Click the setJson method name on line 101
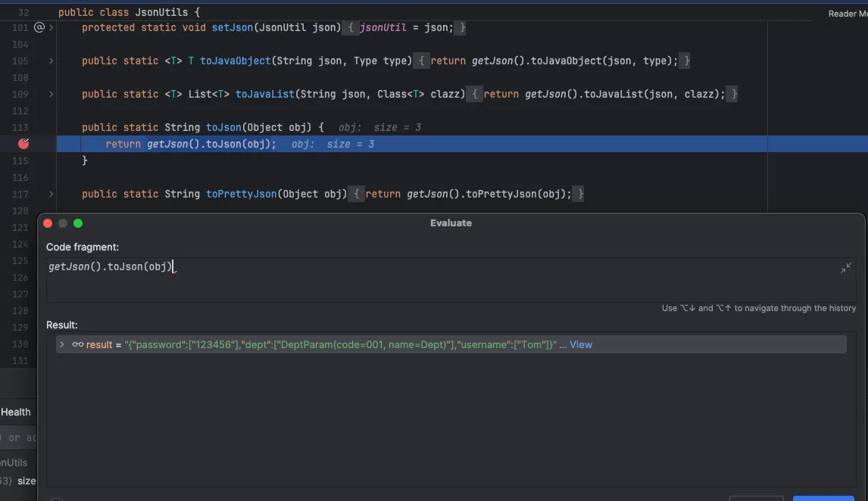 point(233,28)
